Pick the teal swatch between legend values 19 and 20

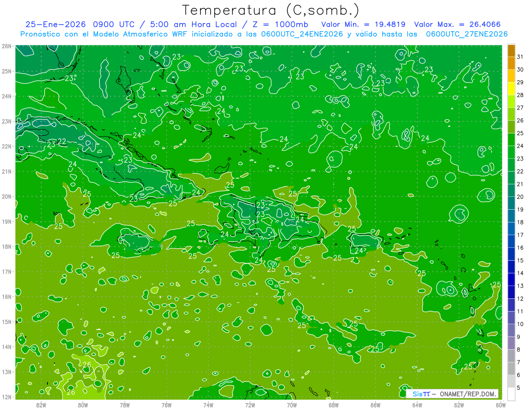[511, 203]
